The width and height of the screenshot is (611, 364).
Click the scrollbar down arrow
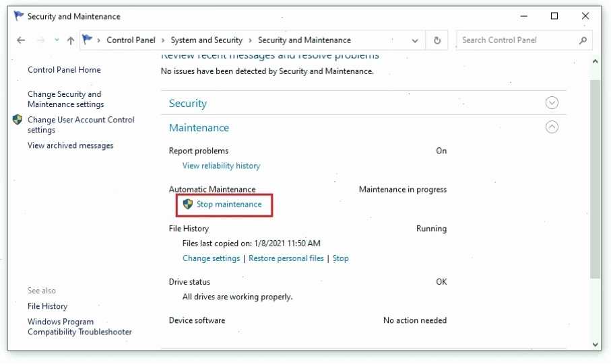pos(595,344)
